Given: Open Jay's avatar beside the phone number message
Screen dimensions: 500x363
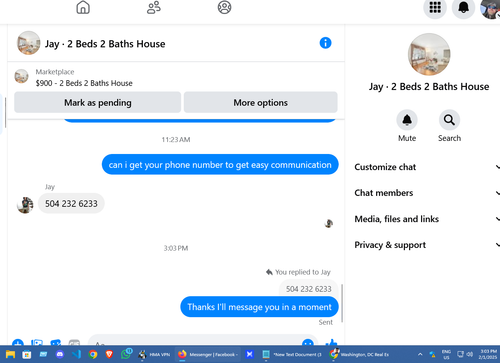Looking at the screenshot, I should pos(25,205).
